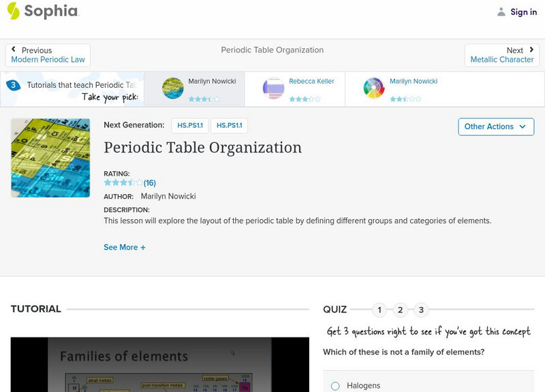
Task: Go to Previous: Modern Periodic Law
Action: pos(48,55)
